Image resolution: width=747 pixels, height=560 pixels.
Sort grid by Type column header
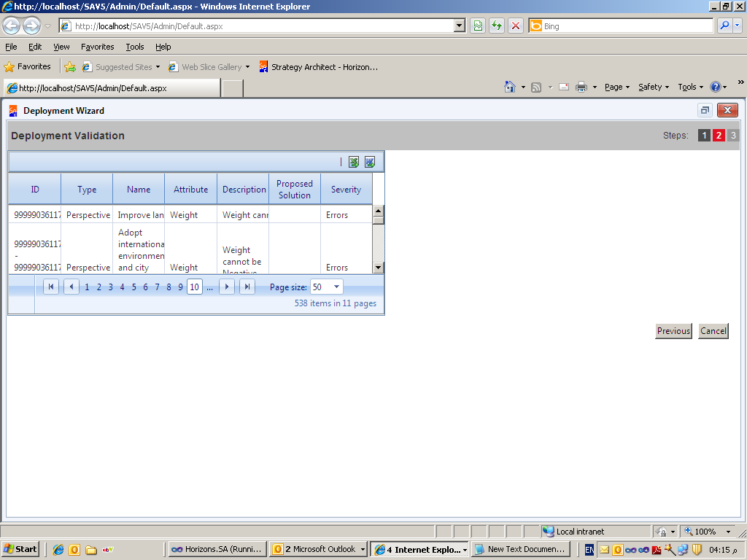click(87, 189)
